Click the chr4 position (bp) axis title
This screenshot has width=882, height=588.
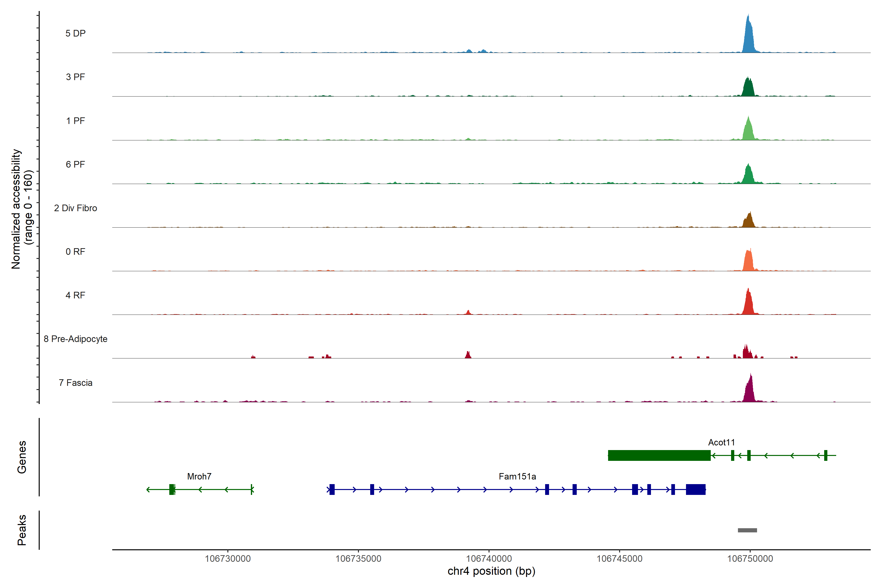click(491, 571)
